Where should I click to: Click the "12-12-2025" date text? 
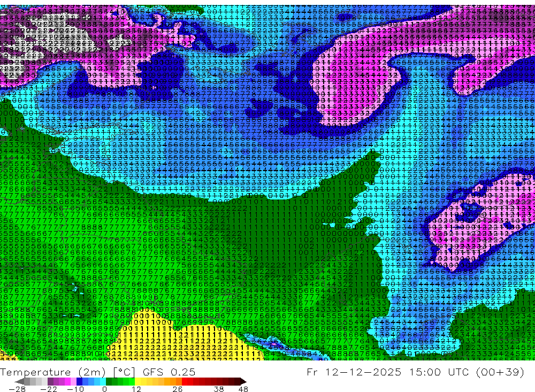(x=363, y=372)
